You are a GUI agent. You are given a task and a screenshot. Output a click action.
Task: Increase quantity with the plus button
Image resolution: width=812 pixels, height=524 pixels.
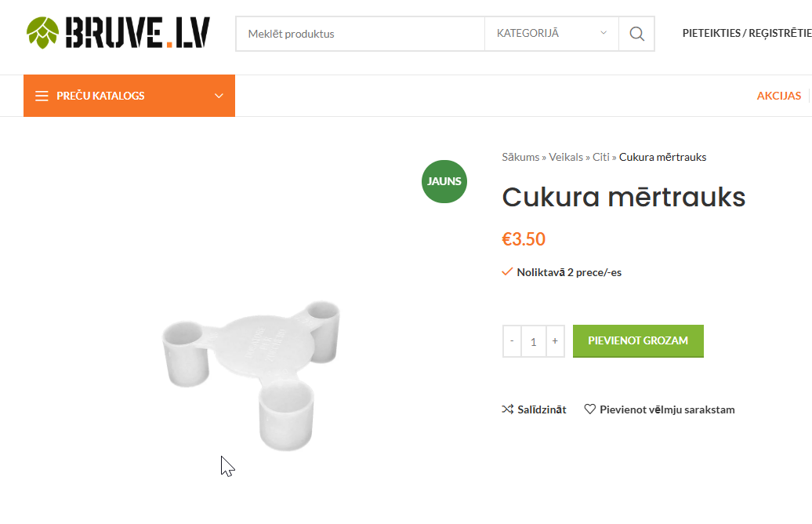555,341
